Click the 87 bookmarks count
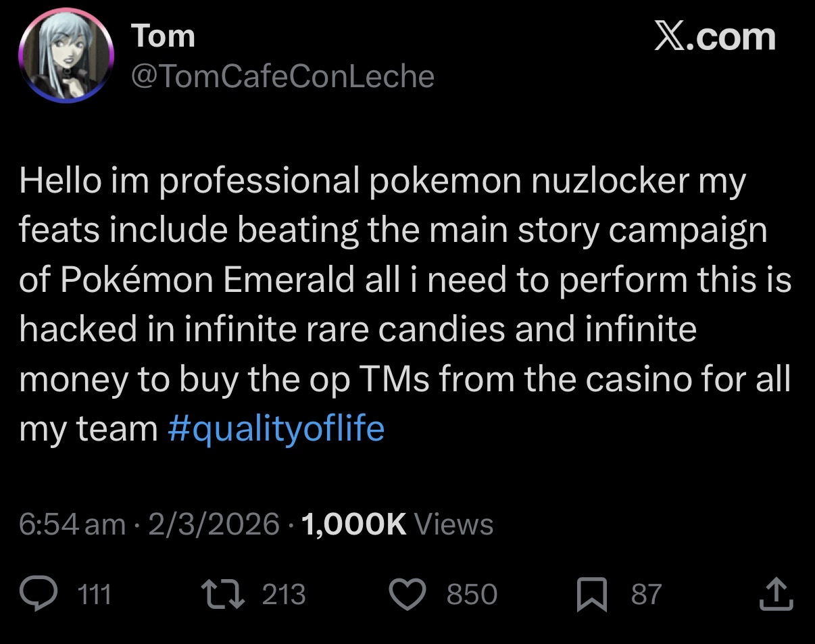The image size is (815, 644). coord(646,595)
